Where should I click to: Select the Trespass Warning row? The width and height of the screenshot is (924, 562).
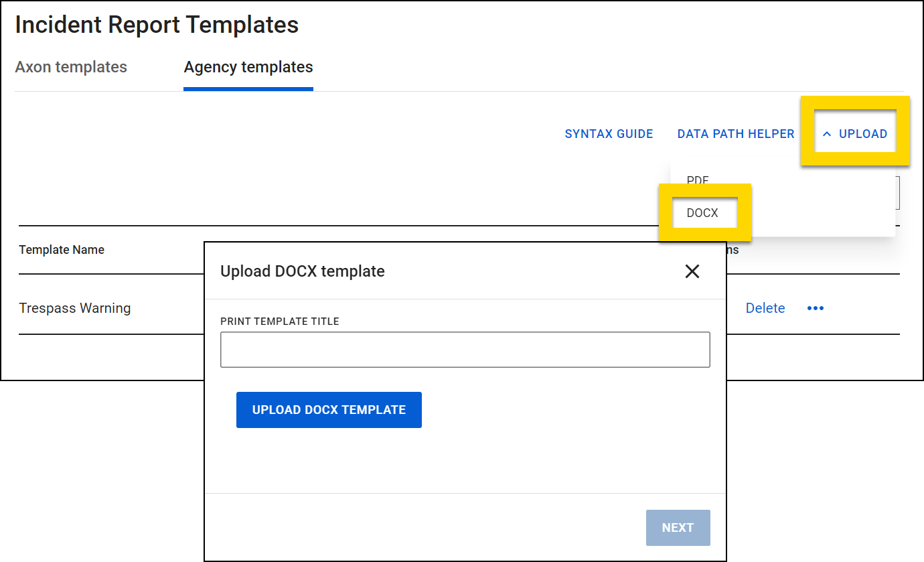[x=74, y=307]
